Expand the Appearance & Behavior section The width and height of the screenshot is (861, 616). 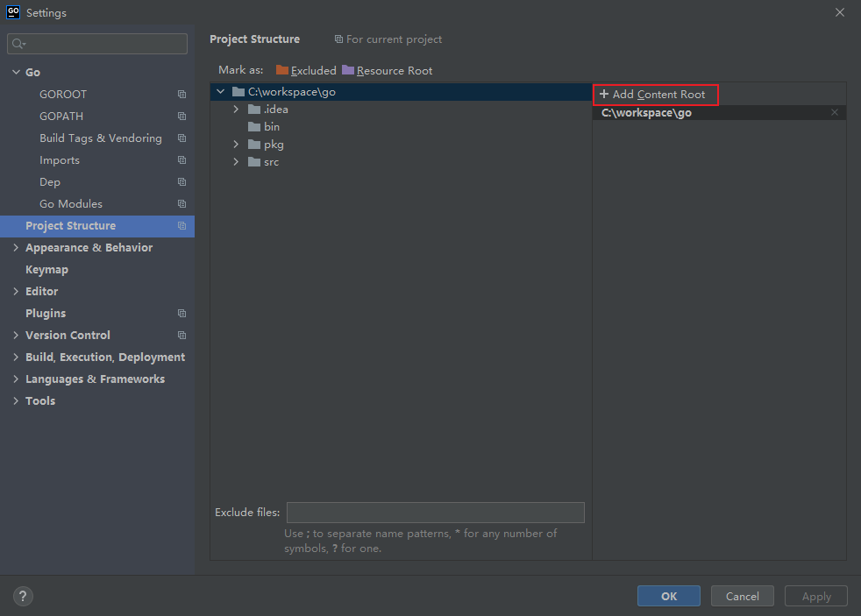(x=16, y=248)
